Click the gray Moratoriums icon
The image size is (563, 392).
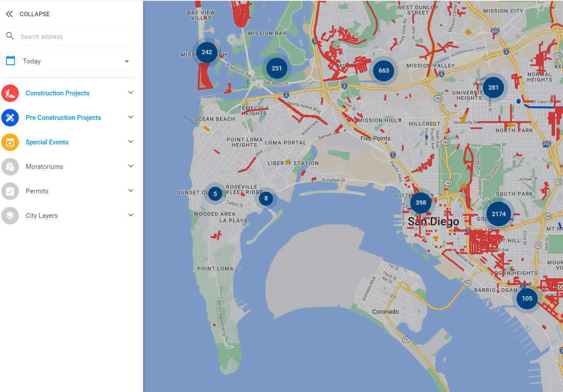coord(10,167)
